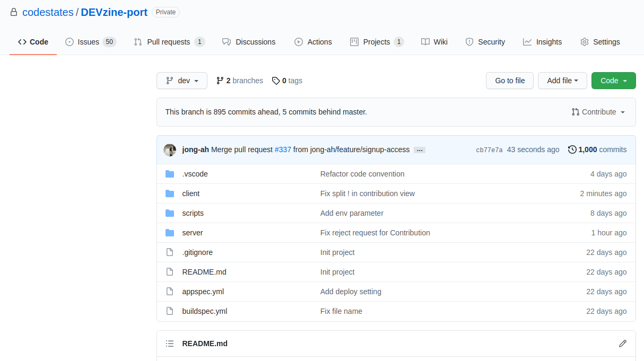
Task: Open the scripts folder
Action: point(193,213)
